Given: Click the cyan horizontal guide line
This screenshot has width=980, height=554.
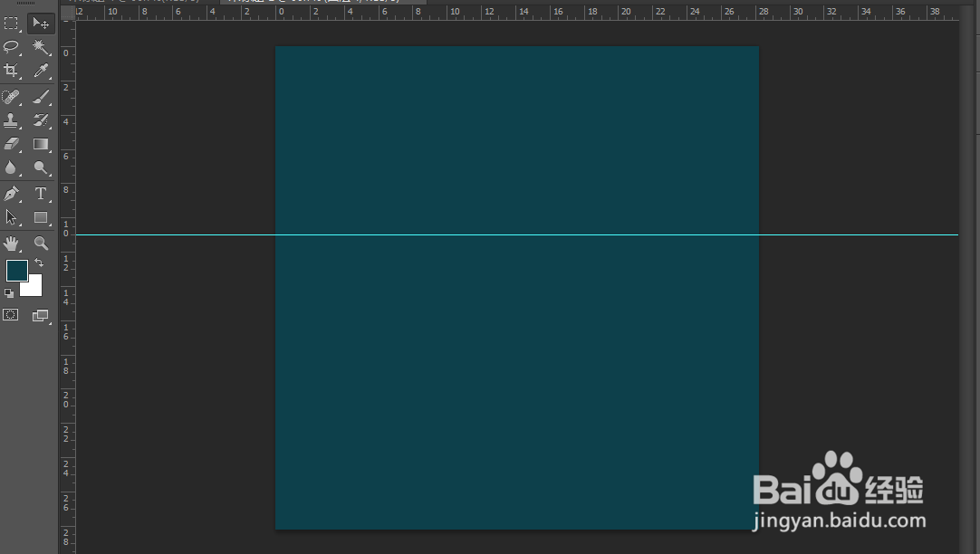Looking at the screenshot, I should tap(516, 234).
